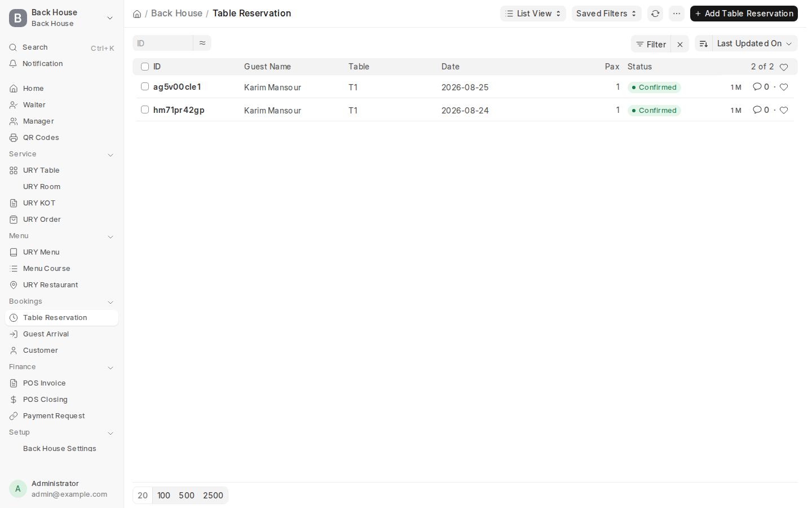812x508 pixels.
Task: Open the three-dots more options menu
Action: 677,14
